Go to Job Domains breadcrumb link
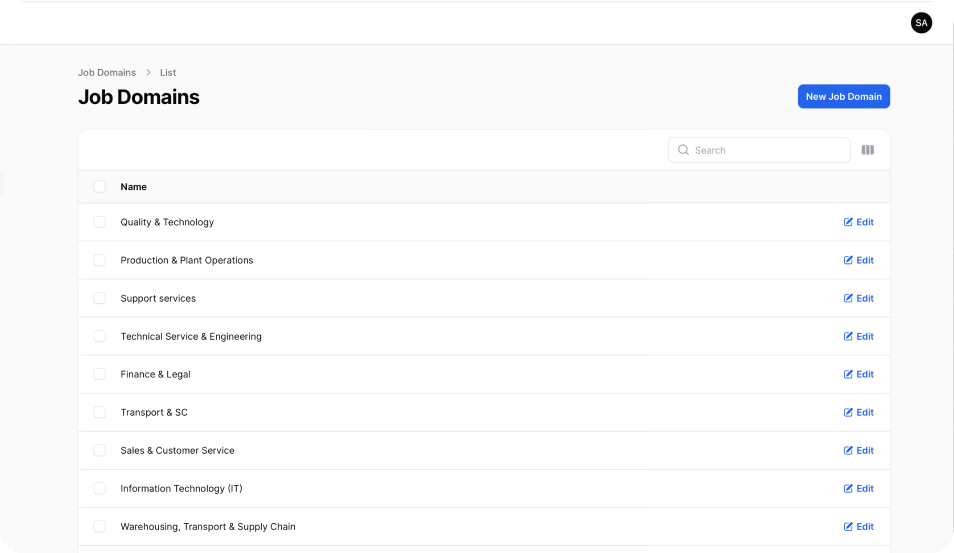 tap(107, 72)
